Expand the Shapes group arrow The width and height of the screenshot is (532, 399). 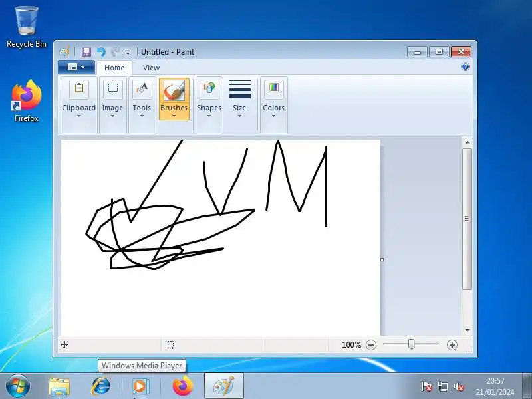(x=209, y=116)
